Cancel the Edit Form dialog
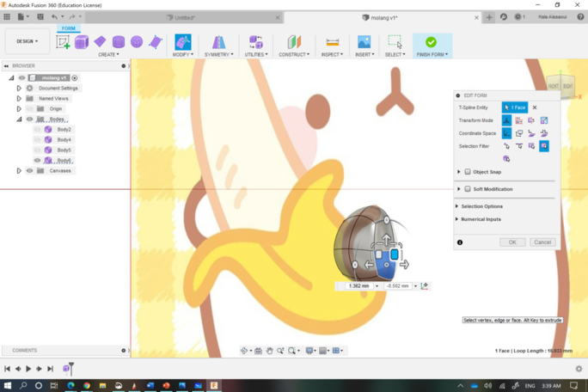 542,242
